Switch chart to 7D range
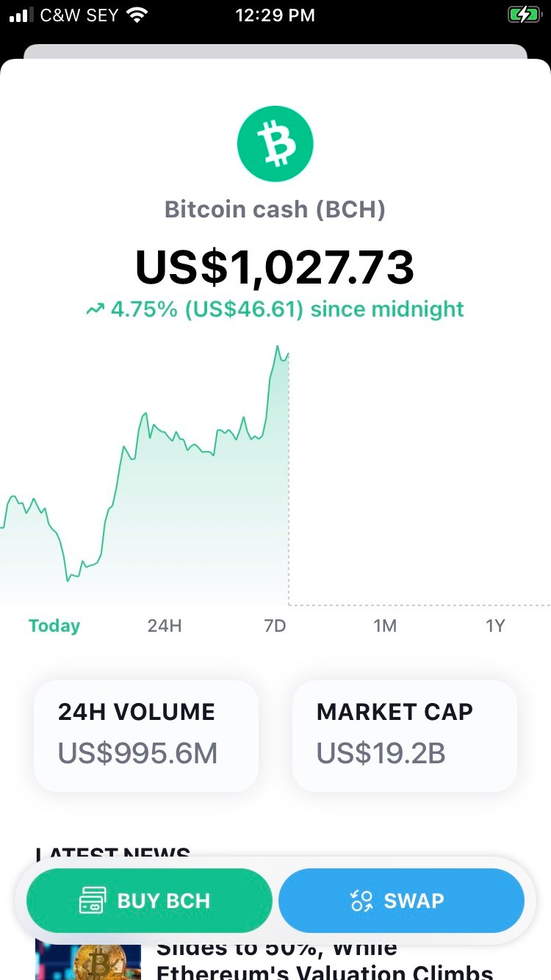 [x=275, y=626]
